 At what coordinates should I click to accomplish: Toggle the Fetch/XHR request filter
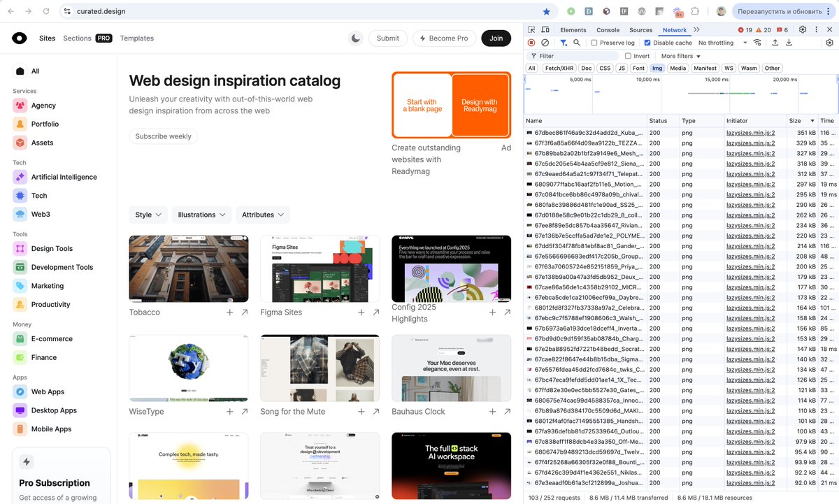pyautogui.click(x=559, y=69)
